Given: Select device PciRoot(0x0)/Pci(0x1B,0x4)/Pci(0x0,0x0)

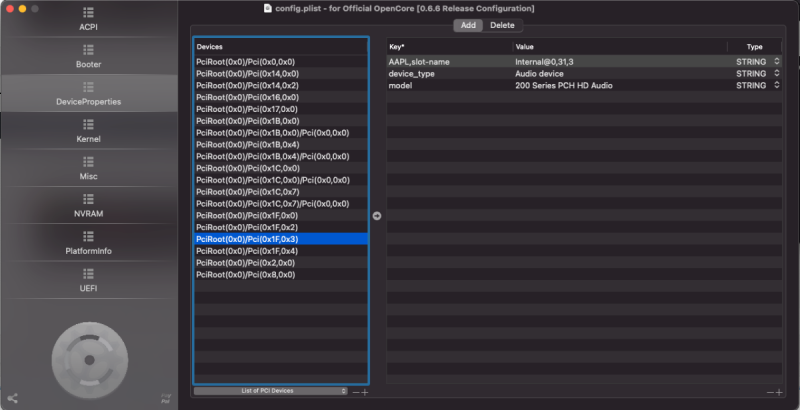Looking at the screenshot, I should [x=281, y=156].
